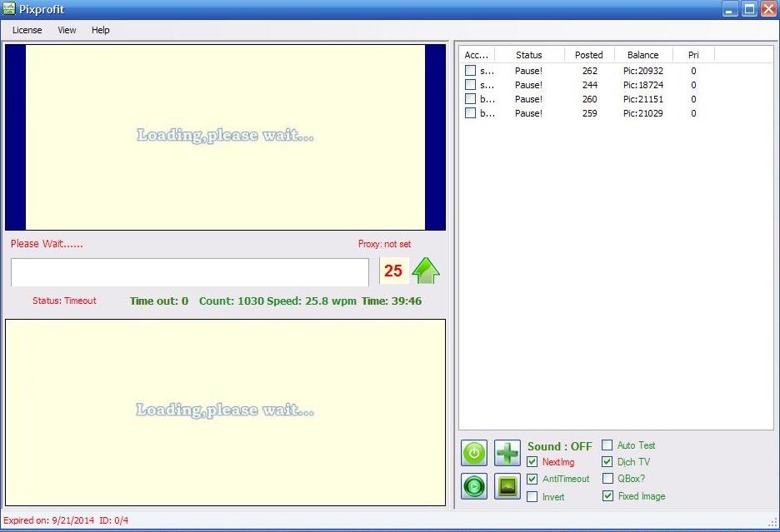Click the Posted value 260

[590, 99]
